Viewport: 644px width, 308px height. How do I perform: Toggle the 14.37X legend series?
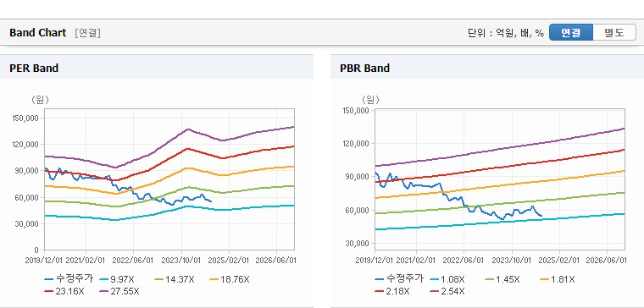click(x=175, y=279)
